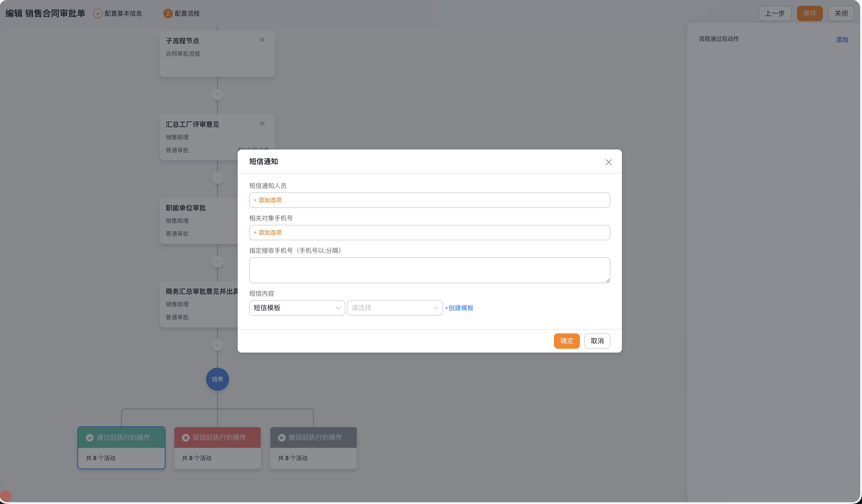This screenshot has width=862, height=504.
Task: Open the 短信模板 type dropdown
Action: click(x=297, y=308)
